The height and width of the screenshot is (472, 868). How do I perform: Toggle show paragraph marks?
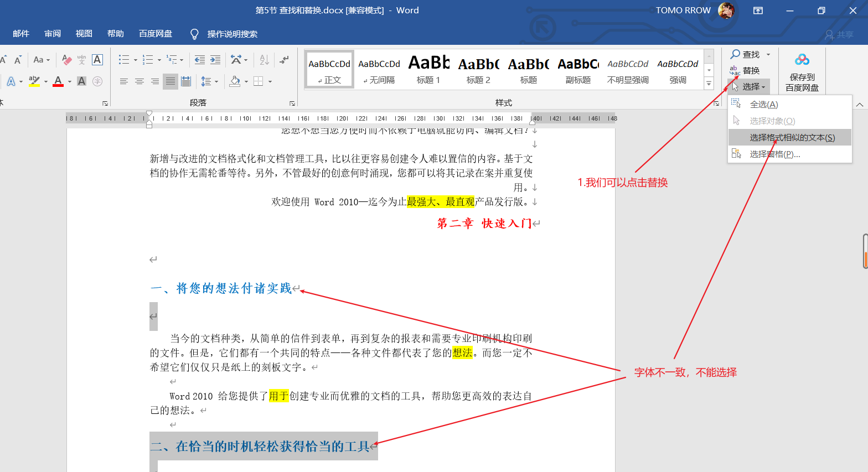285,60
